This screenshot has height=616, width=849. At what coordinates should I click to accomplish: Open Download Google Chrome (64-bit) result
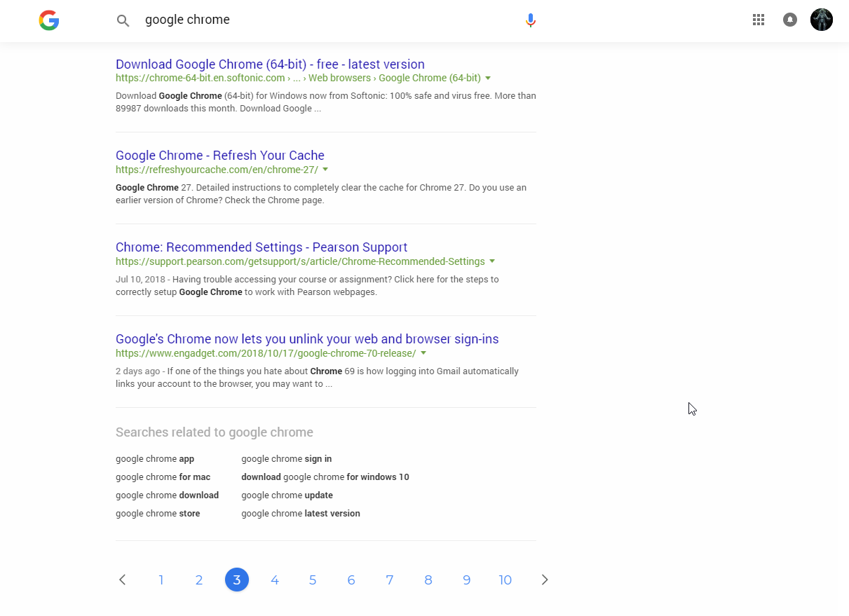(x=270, y=64)
